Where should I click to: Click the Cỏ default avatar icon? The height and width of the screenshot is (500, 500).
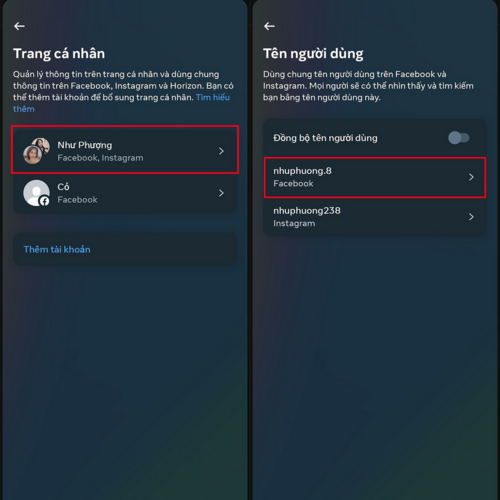pos(36,193)
